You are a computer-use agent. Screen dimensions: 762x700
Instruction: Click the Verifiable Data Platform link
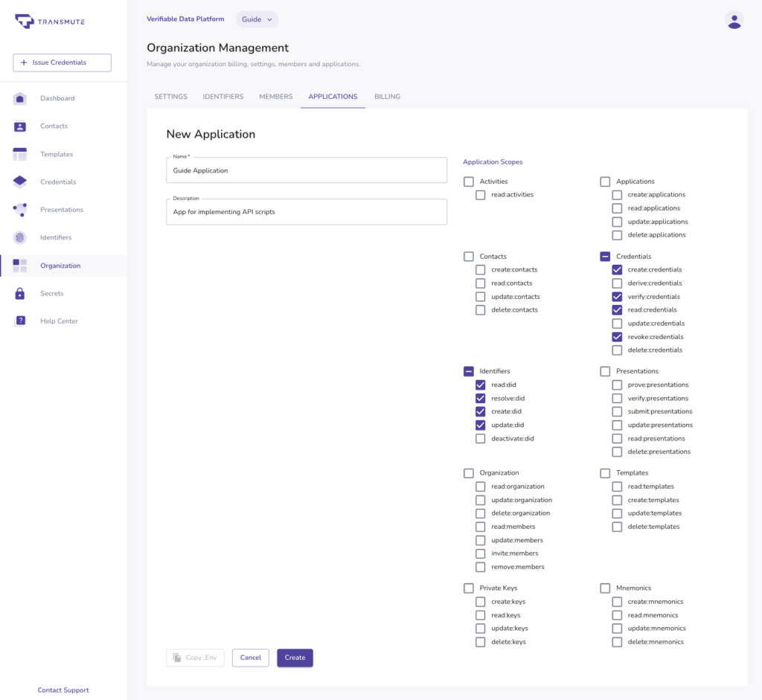point(185,19)
